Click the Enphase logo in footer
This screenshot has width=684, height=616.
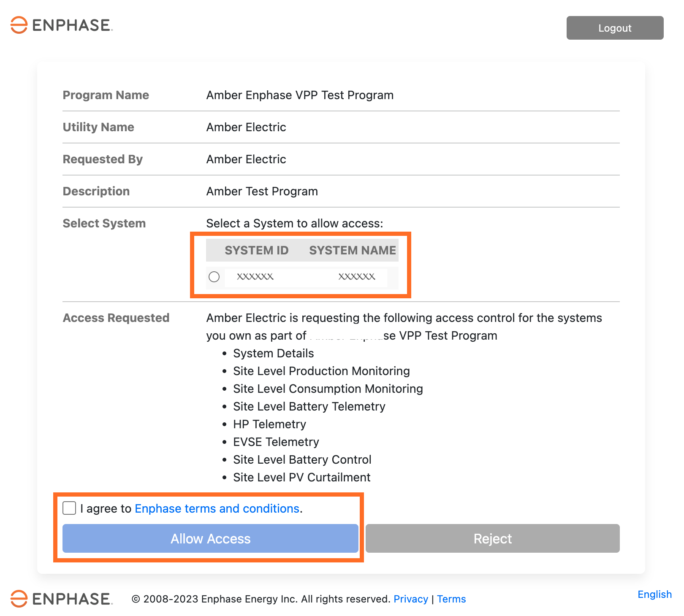point(62,599)
